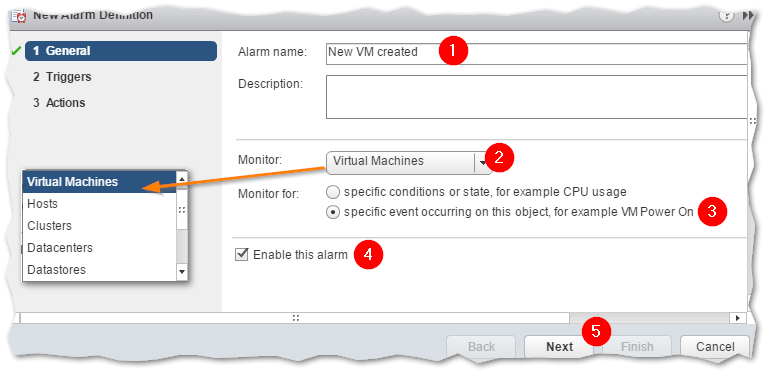Open the help question mark icon

click(x=726, y=15)
